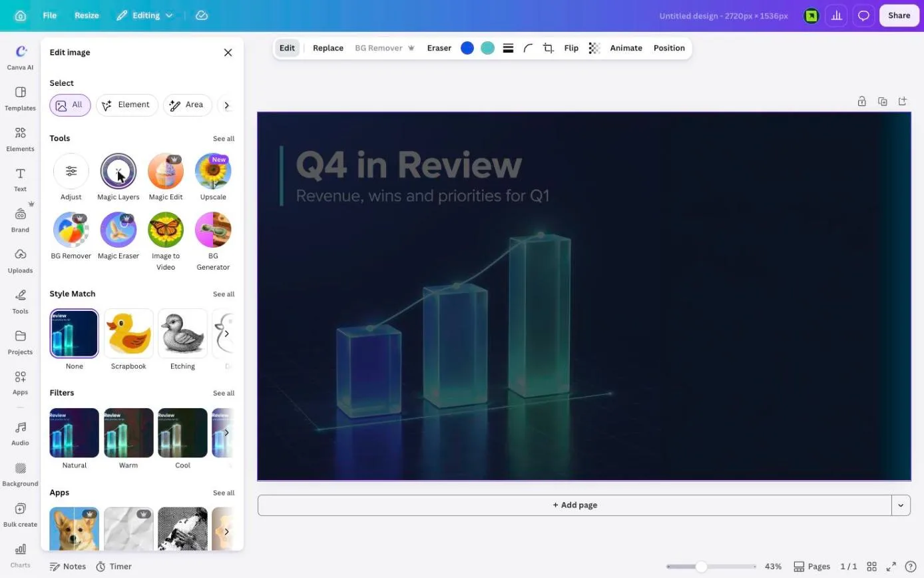
Task: Show more Select options chevron
Action: (226, 105)
